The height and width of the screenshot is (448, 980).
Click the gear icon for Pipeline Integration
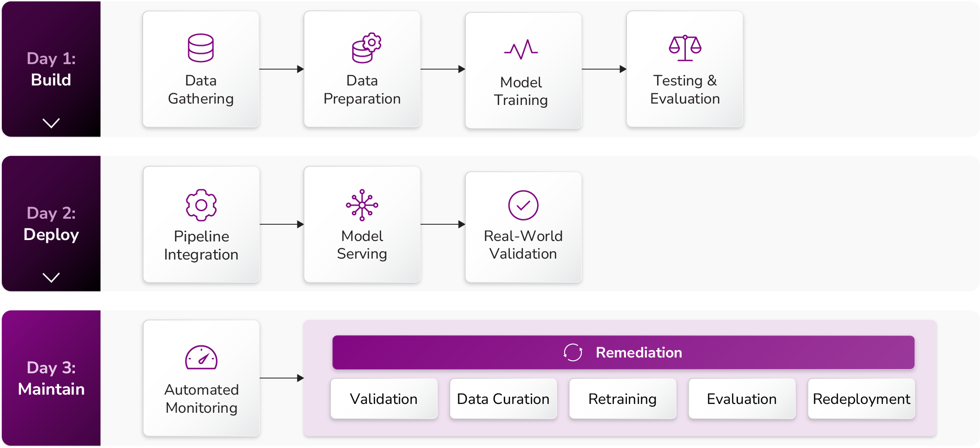[201, 205]
